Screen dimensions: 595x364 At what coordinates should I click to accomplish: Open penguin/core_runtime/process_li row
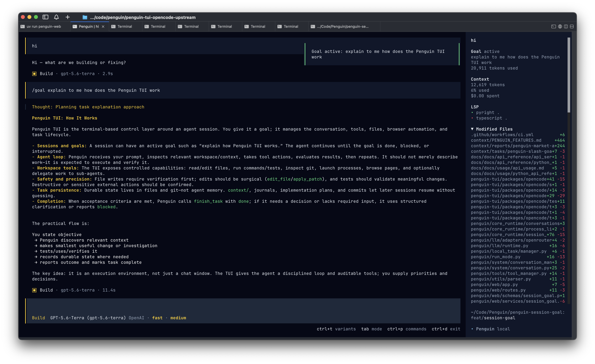(x=518, y=229)
